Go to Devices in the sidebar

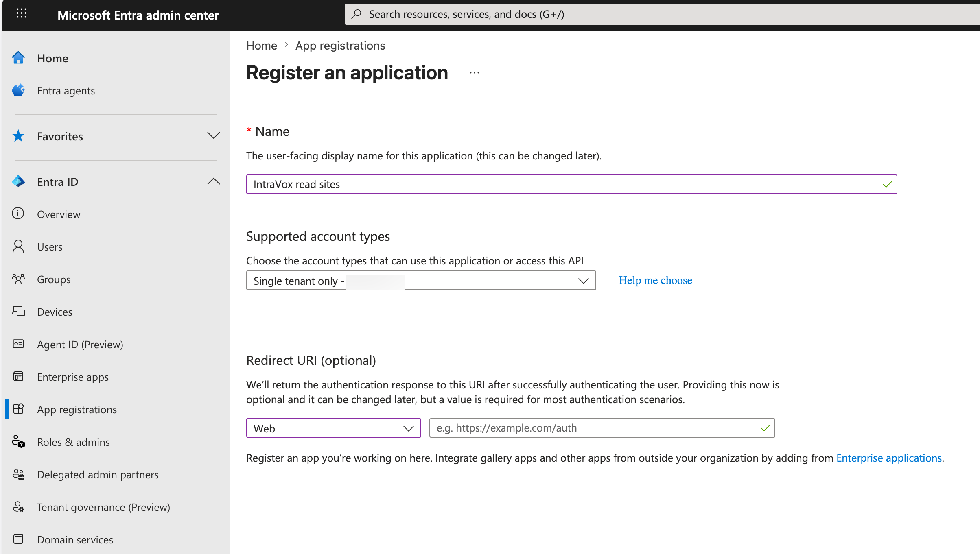55,312
